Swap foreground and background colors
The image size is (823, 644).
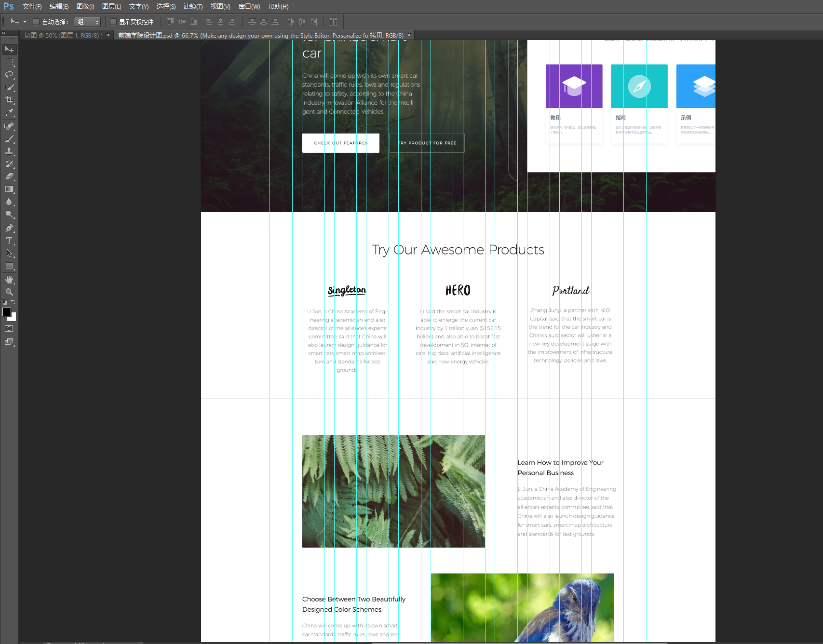(13, 302)
